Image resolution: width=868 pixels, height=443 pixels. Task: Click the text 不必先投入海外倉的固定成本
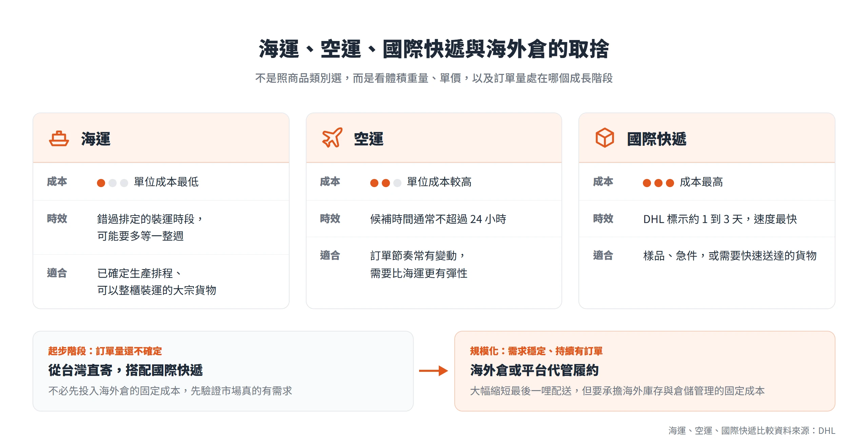(x=114, y=391)
